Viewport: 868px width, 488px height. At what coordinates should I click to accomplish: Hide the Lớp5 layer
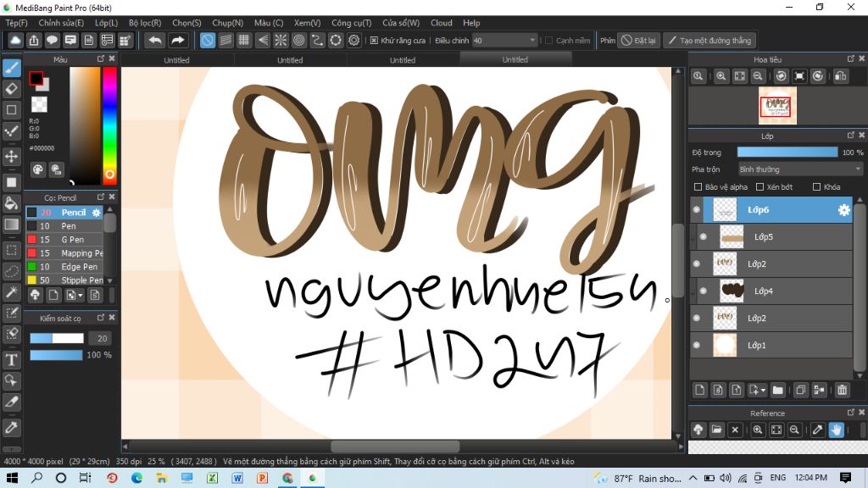pyautogui.click(x=703, y=237)
